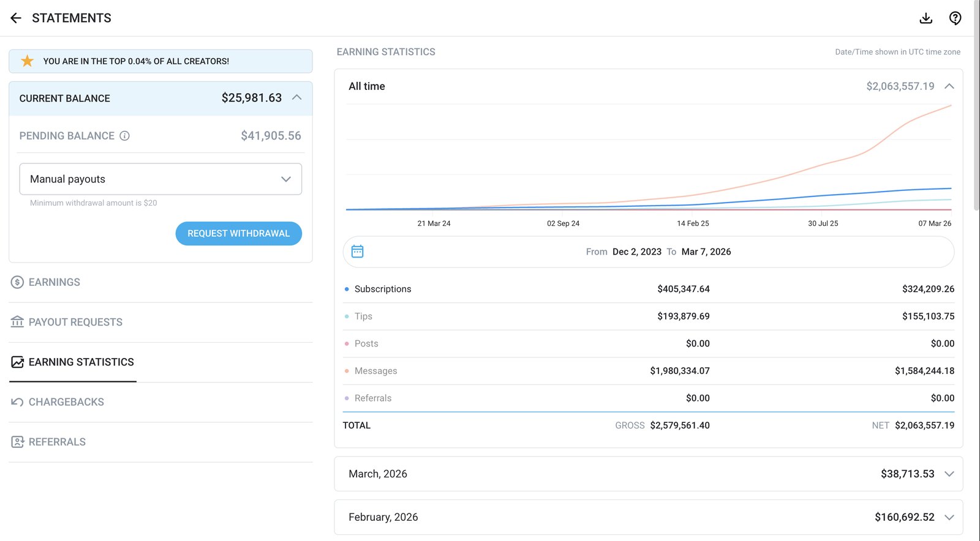The height and width of the screenshot is (541, 980).
Task: Click the Posts row label
Action: (366, 344)
